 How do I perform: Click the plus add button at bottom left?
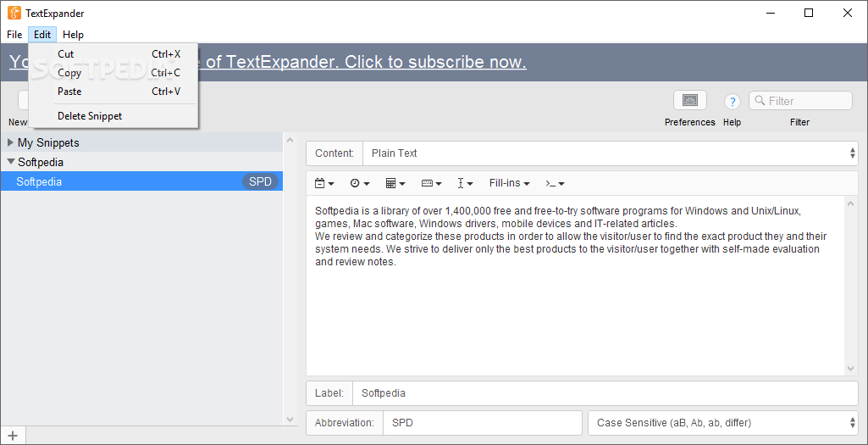pyautogui.click(x=13, y=436)
